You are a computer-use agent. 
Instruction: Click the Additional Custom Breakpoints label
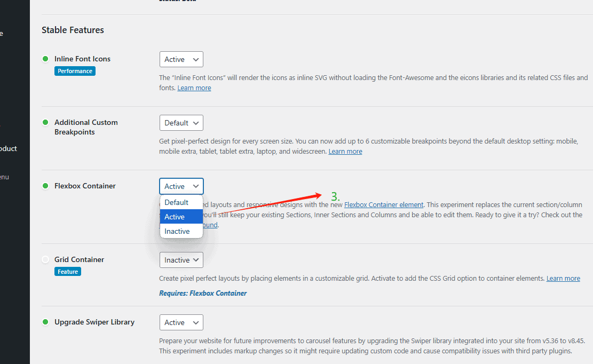(x=86, y=127)
